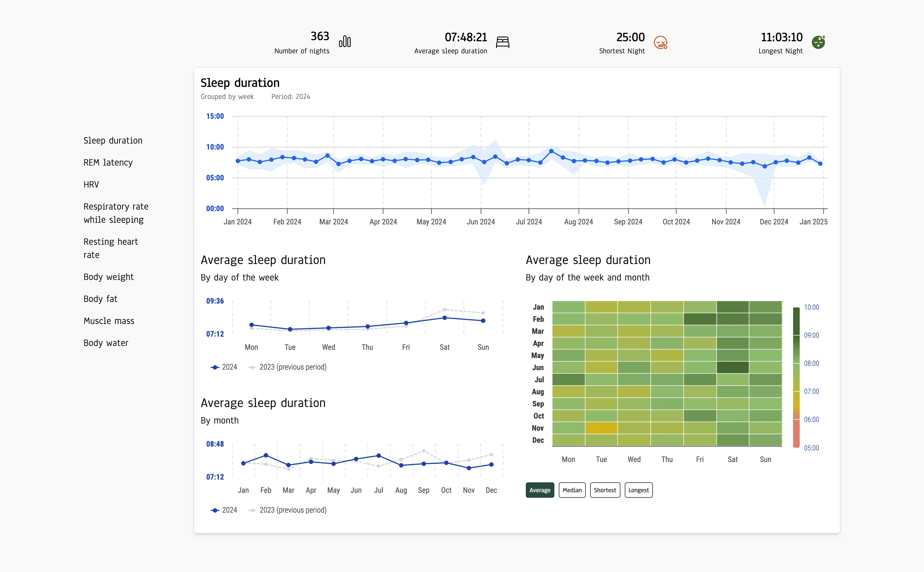
Task: Switch heatmap to Shortest
Action: click(x=605, y=490)
